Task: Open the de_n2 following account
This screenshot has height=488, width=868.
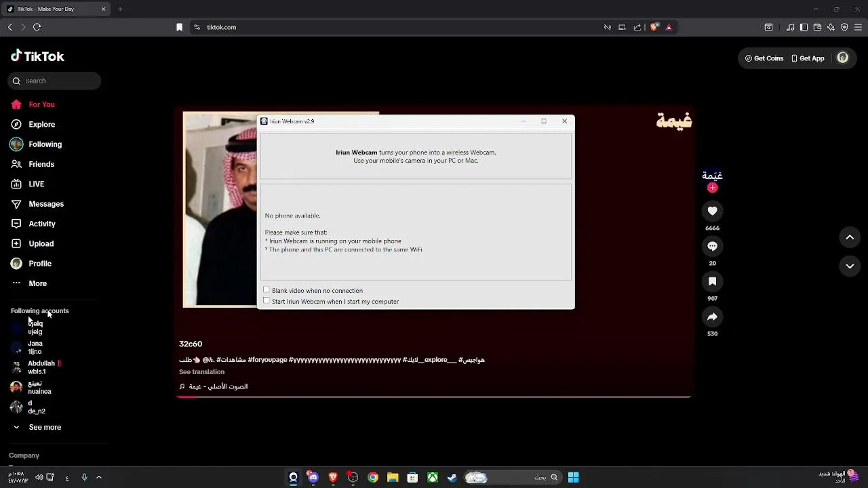Action: point(29,407)
